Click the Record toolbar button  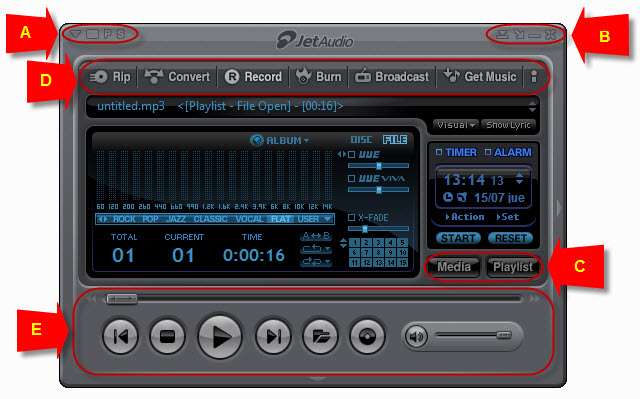(x=253, y=77)
